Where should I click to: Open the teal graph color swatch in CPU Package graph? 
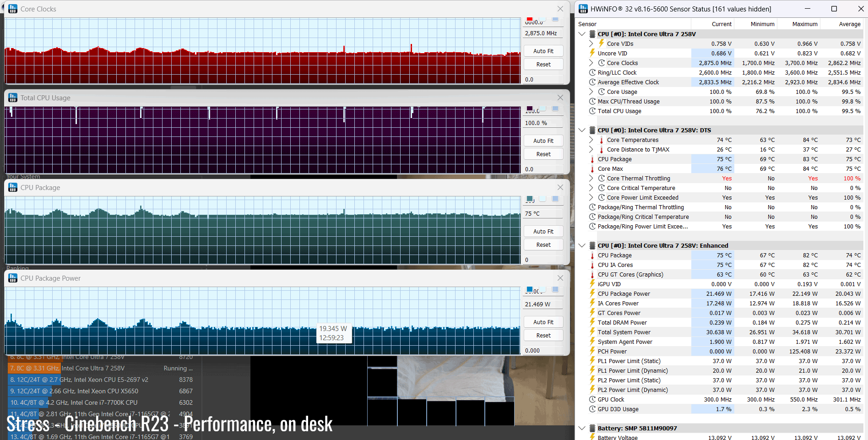coord(530,199)
